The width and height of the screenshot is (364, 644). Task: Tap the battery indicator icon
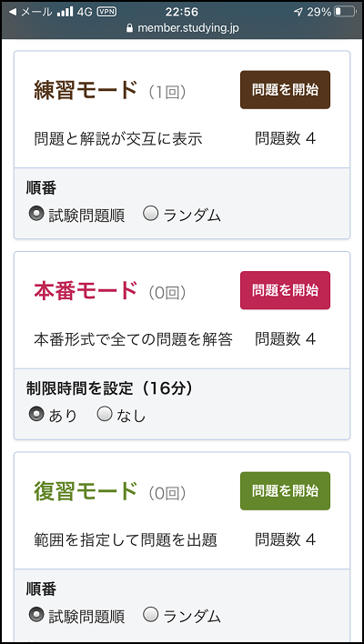click(344, 12)
